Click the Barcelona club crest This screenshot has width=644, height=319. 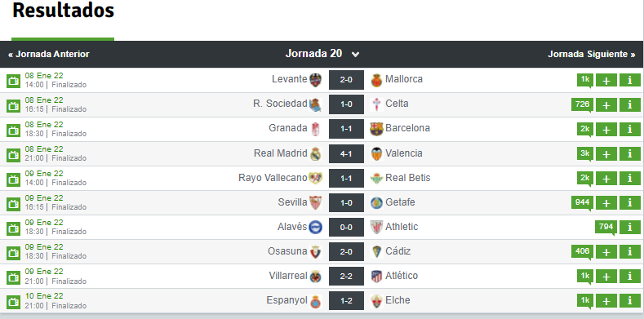click(x=376, y=129)
